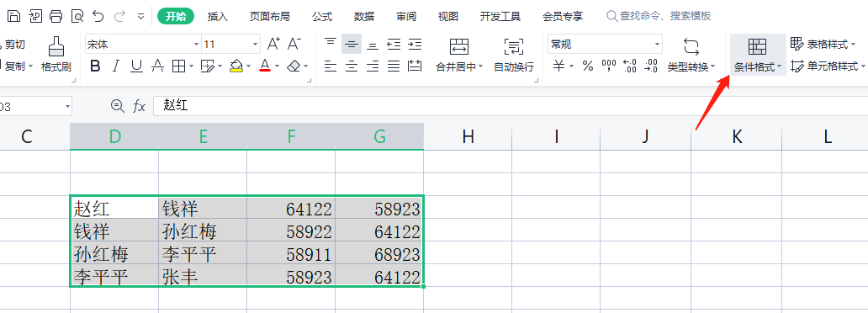The width and height of the screenshot is (868, 313).
Task: Increase the cell indent
Action: 415,44
